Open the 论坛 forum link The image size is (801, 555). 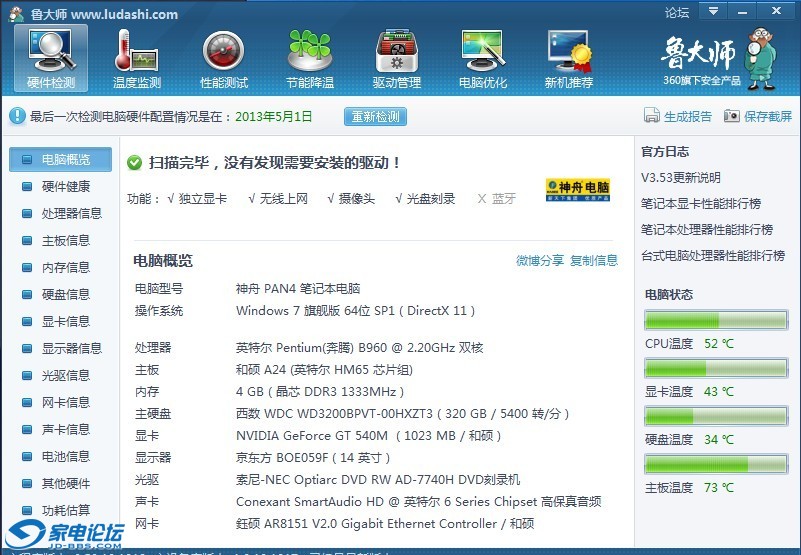tap(677, 12)
